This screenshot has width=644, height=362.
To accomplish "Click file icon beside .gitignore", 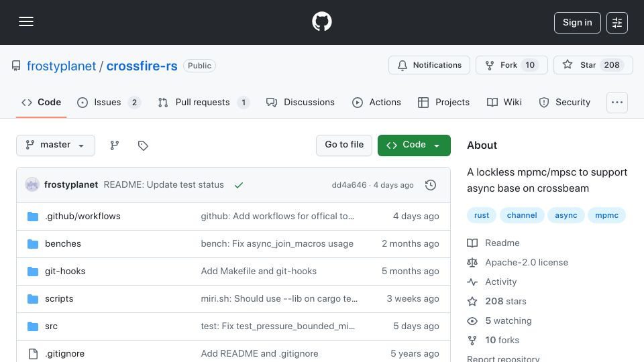I will pos(33,354).
